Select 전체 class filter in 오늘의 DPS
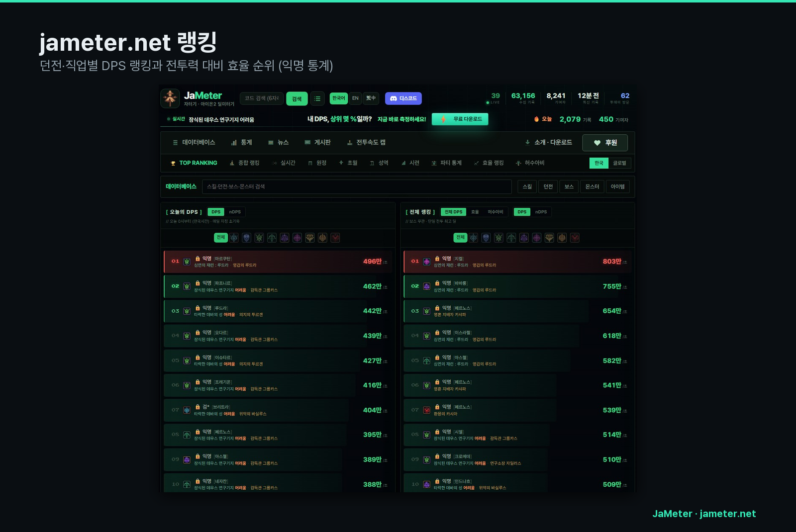The image size is (796, 532). coord(220,238)
